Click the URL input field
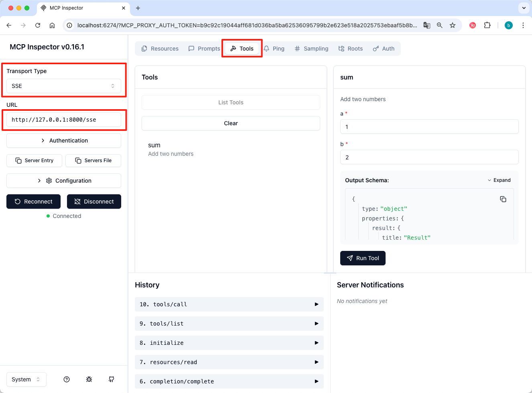This screenshot has height=393, width=532. pos(64,120)
